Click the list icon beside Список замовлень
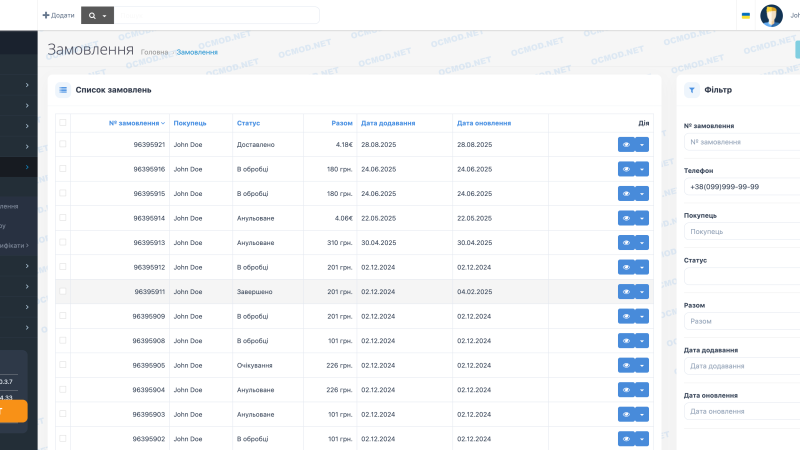 [x=63, y=90]
